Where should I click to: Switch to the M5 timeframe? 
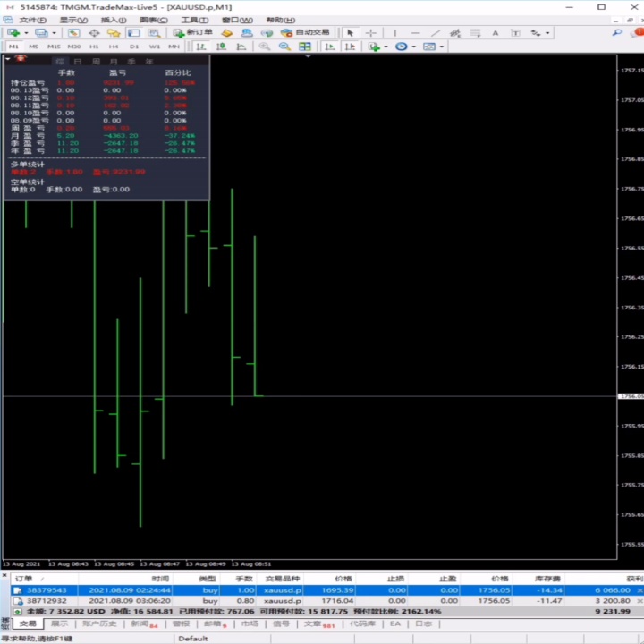tap(34, 47)
